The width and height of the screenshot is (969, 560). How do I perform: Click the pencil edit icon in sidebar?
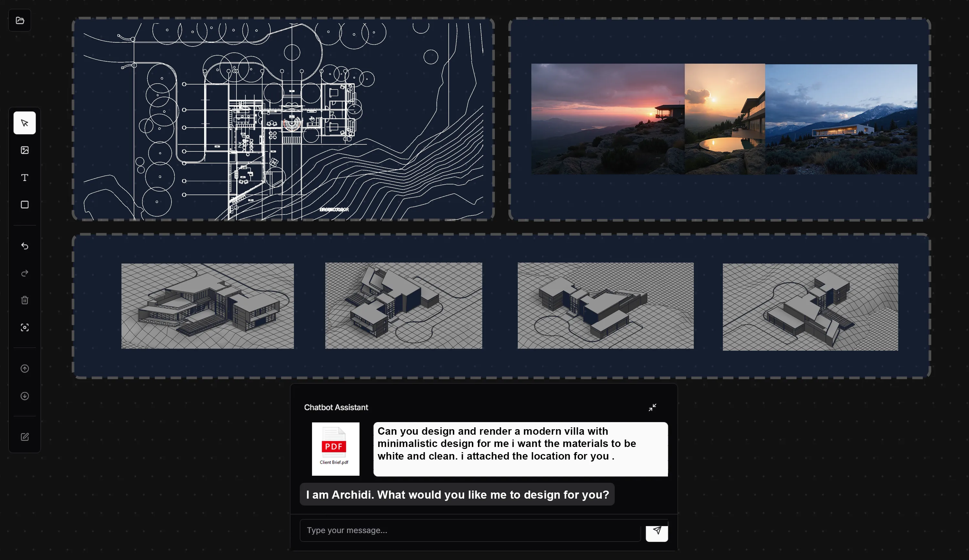(25, 437)
